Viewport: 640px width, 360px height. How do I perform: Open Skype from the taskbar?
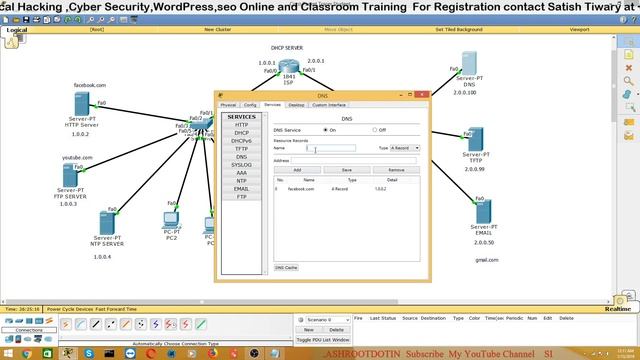pyautogui.click(x=89, y=353)
